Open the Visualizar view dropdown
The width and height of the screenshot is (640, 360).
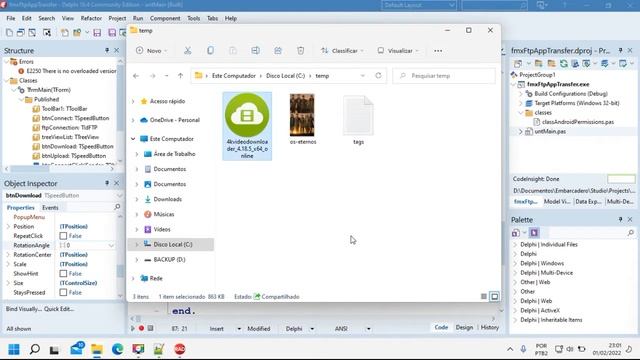398,51
